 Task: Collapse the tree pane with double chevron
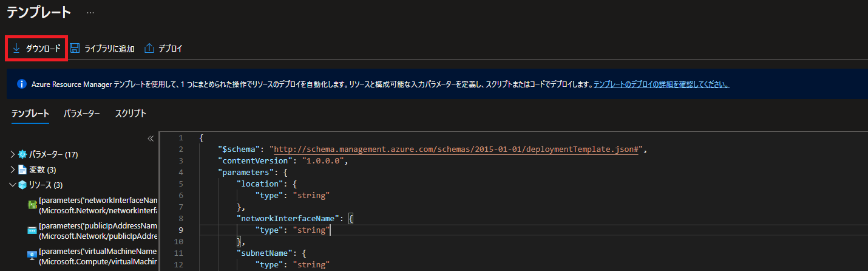(x=151, y=139)
